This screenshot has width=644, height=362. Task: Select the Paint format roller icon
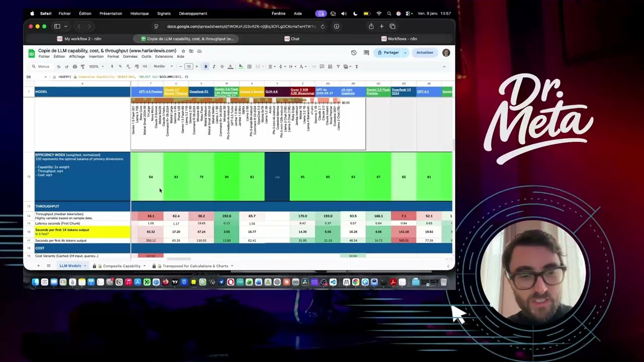[x=83, y=66]
